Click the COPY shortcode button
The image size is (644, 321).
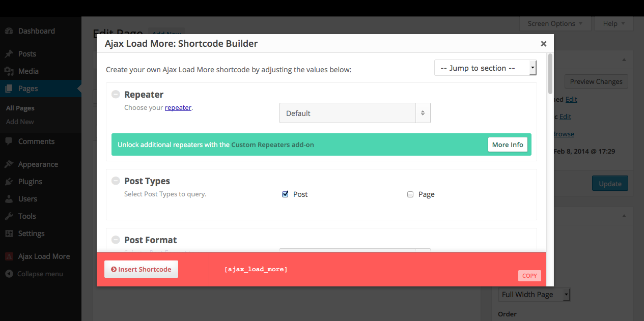click(529, 276)
